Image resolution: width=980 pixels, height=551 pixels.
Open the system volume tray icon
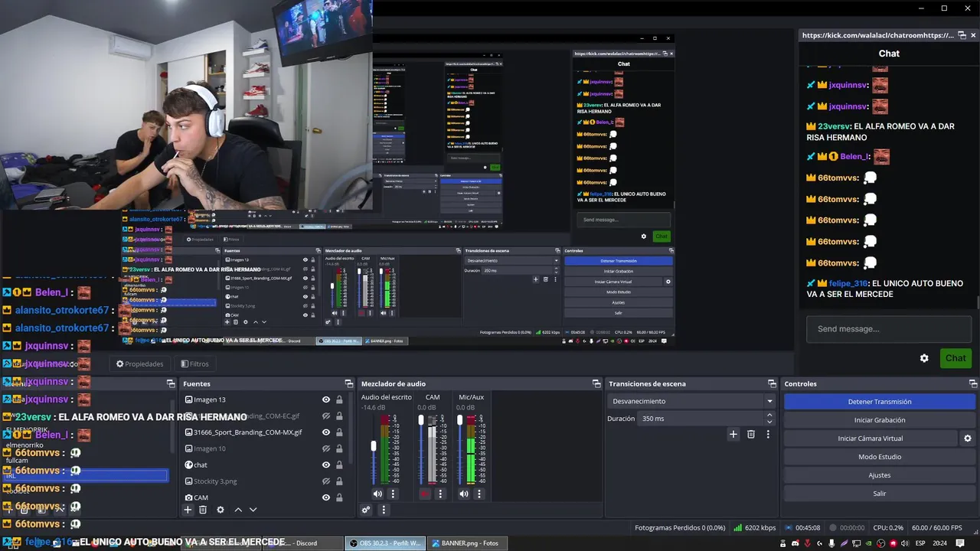pos(906,543)
